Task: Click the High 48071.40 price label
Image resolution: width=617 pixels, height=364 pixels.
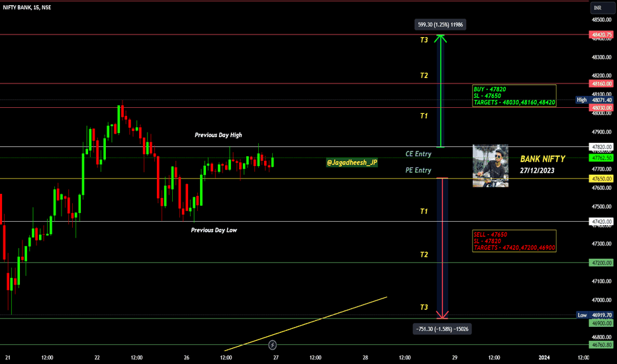Action: click(594, 100)
